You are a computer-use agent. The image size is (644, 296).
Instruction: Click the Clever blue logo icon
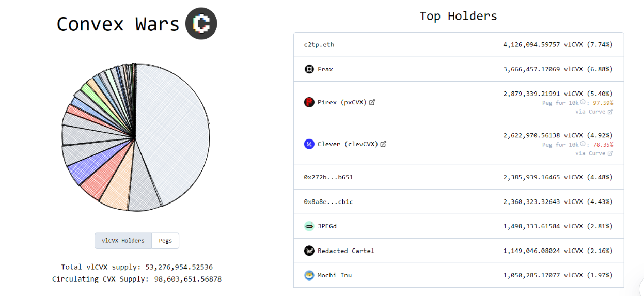[309, 144]
